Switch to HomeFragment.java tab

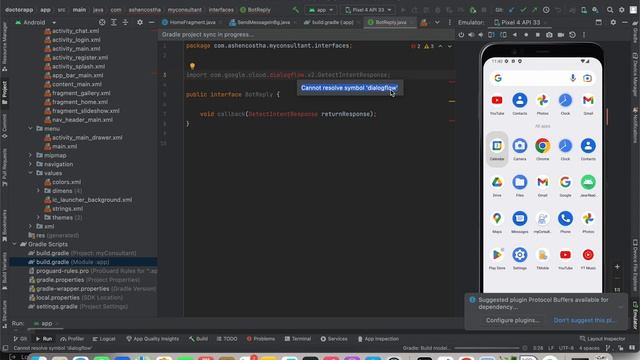click(189, 22)
